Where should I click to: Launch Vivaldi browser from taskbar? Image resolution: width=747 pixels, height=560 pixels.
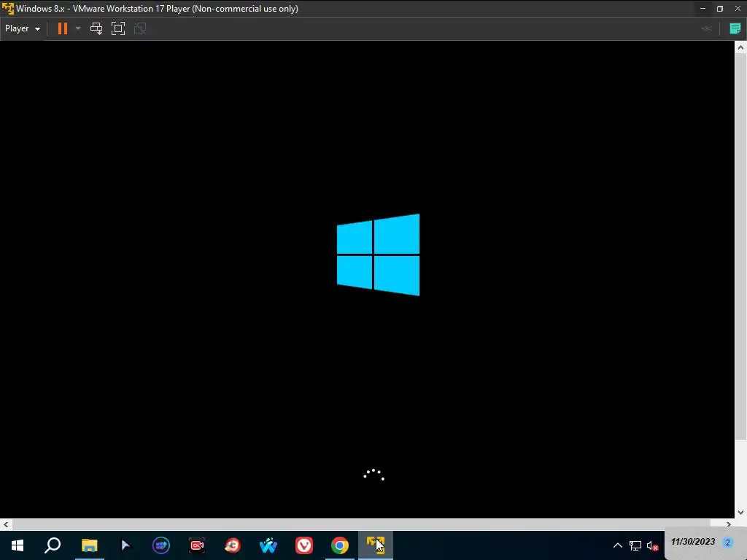304,545
